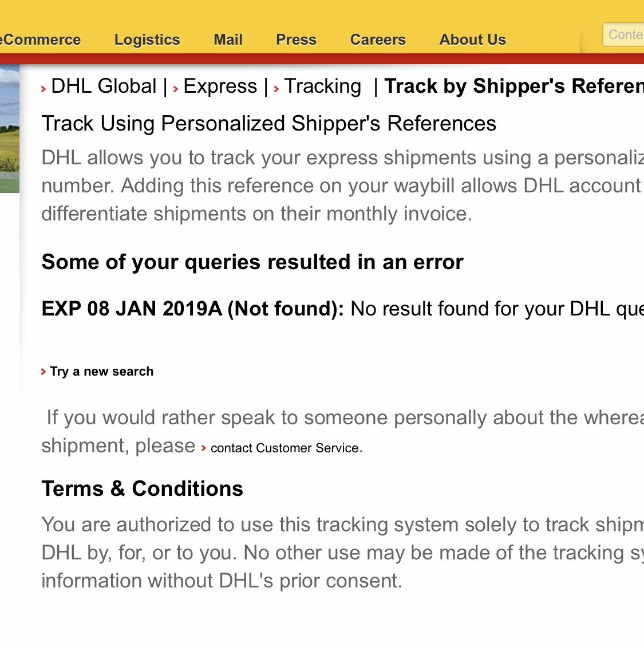Click the Terms & Conditions heading
Screen dimensions: 644x647
143,489
